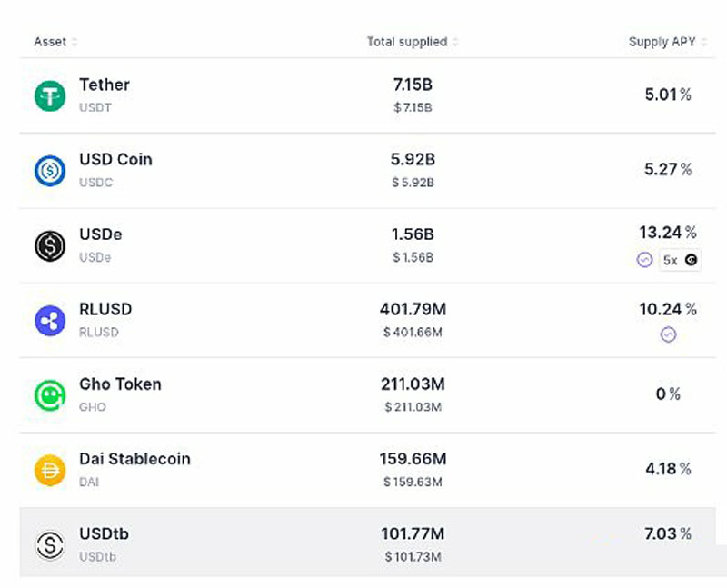Click the Dai Stablecoin asset name

(x=134, y=459)
